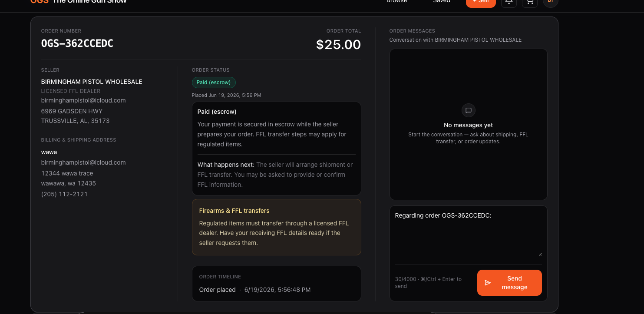Grab the message box resize handle
The height and width of the screenshot is (314, 644).
point(540,254)
